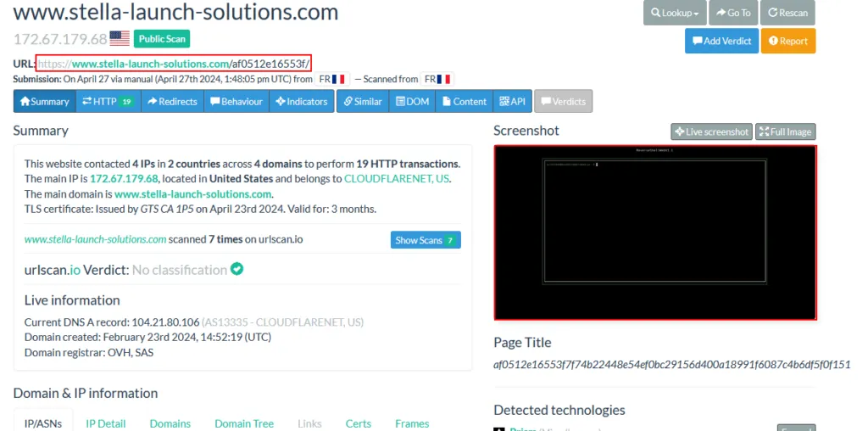Select the Indicators tab

pos(302,101)
